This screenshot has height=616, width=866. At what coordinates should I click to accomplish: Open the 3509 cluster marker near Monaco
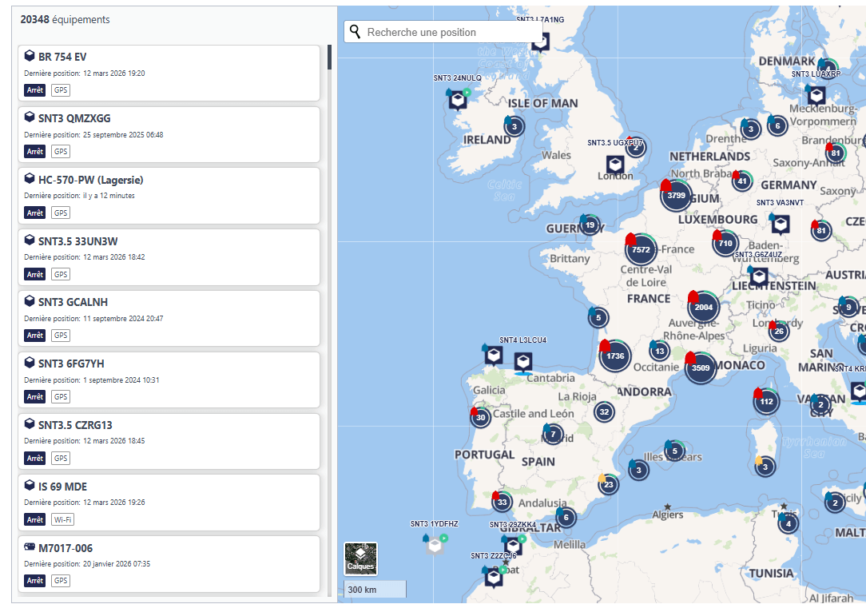(701, 368)
